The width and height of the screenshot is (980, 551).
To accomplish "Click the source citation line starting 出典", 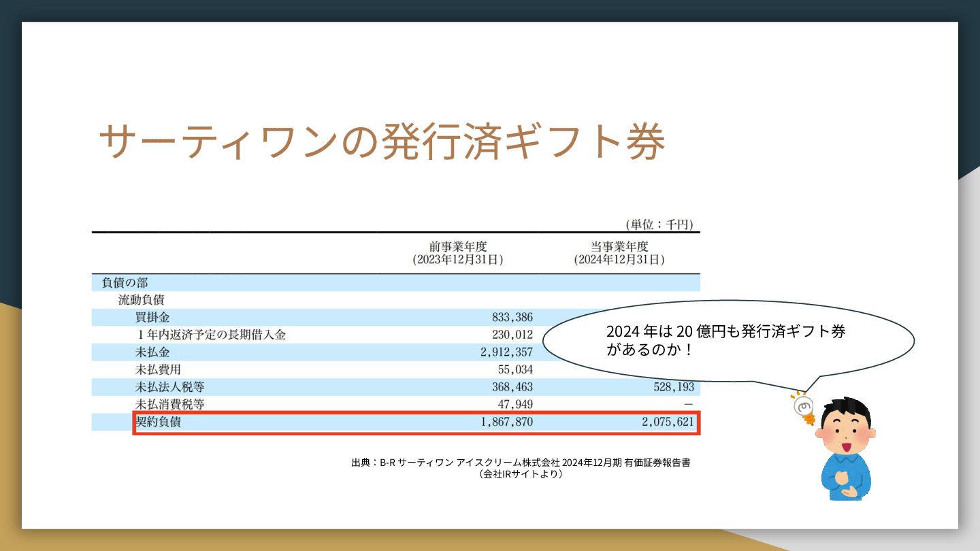I will pyautogui.click(x=521, y=463).
